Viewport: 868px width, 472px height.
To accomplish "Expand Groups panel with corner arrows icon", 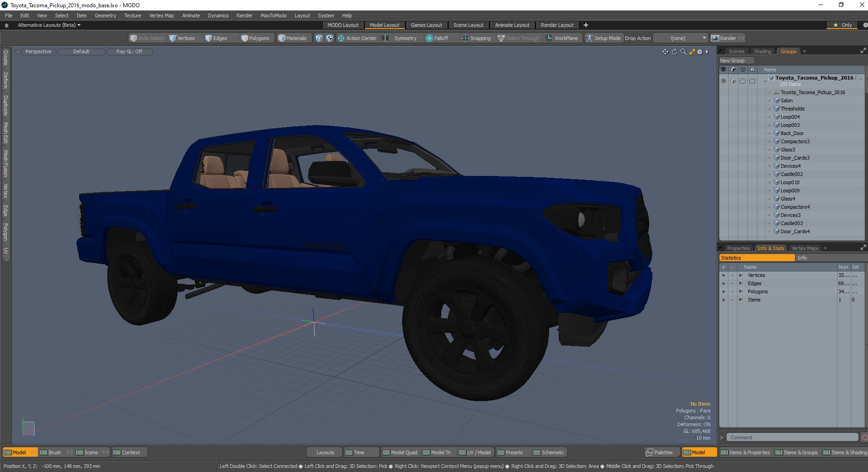I will coord(863,51).
